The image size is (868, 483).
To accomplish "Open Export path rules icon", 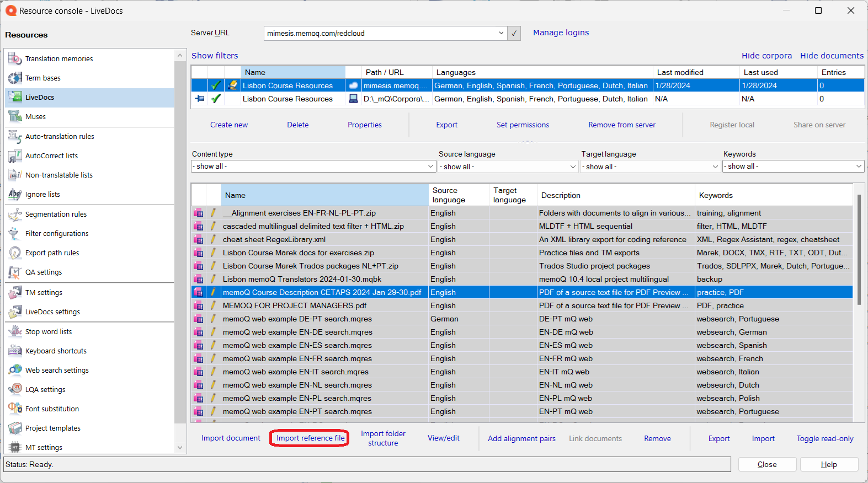I will (x=15, y=253).
